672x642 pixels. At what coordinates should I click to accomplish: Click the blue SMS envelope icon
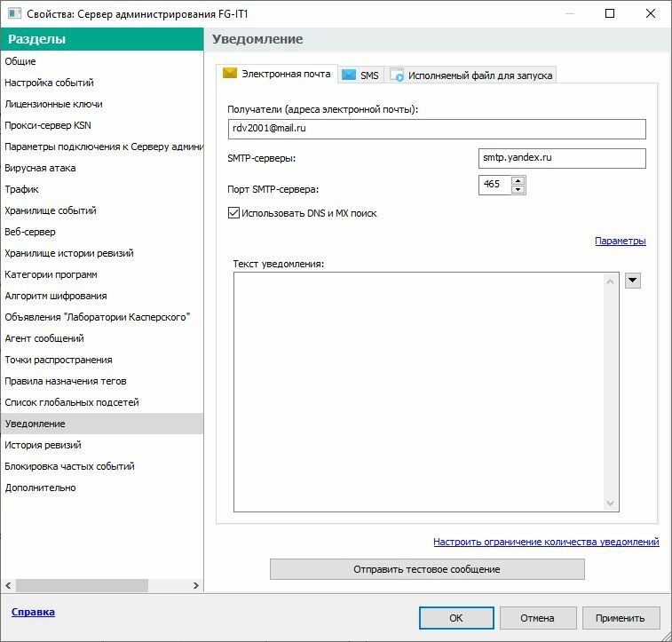click(x=349, y=75)
